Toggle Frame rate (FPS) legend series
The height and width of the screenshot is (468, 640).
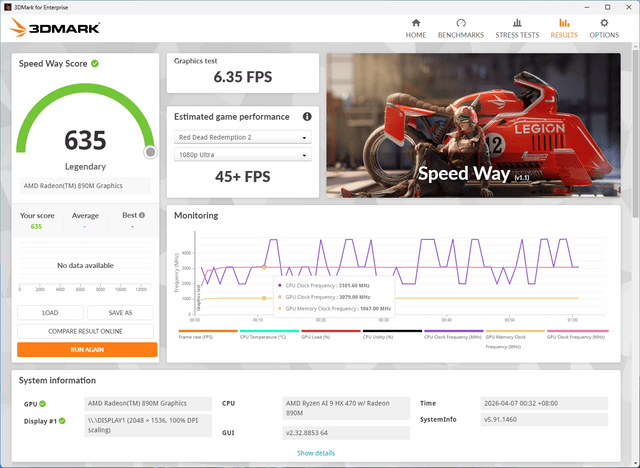(208, 334)
